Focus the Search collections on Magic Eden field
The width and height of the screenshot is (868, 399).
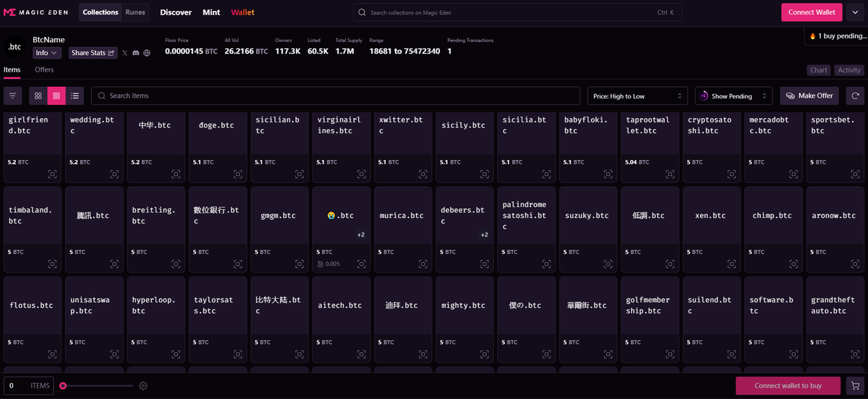(518, 12)
